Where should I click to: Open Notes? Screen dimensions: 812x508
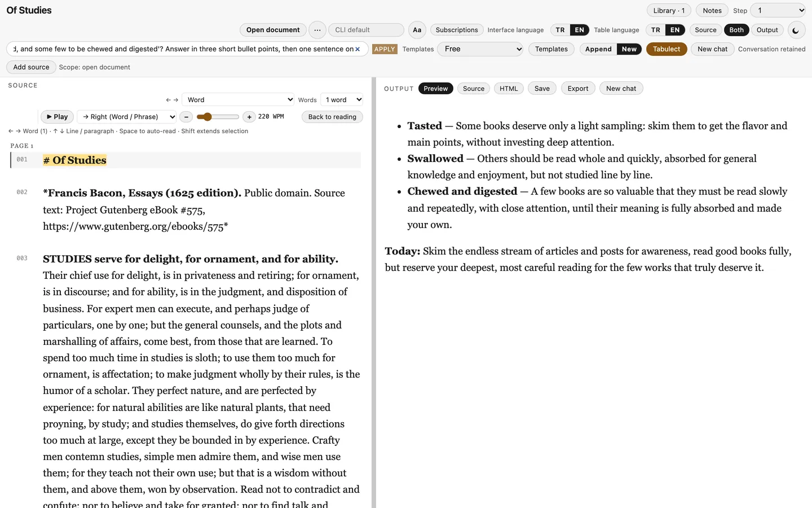[x=712, y=11]
